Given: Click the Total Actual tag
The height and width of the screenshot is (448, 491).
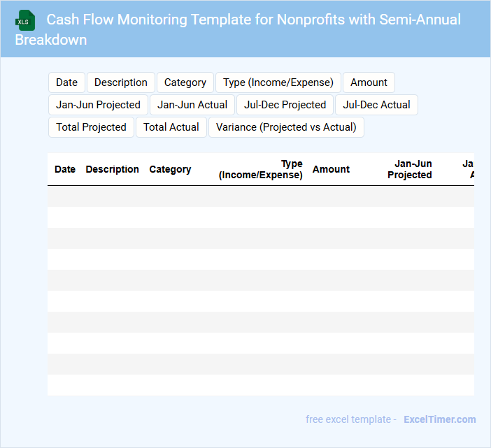Looking at the screenshot, I should [x=171, y=127].
